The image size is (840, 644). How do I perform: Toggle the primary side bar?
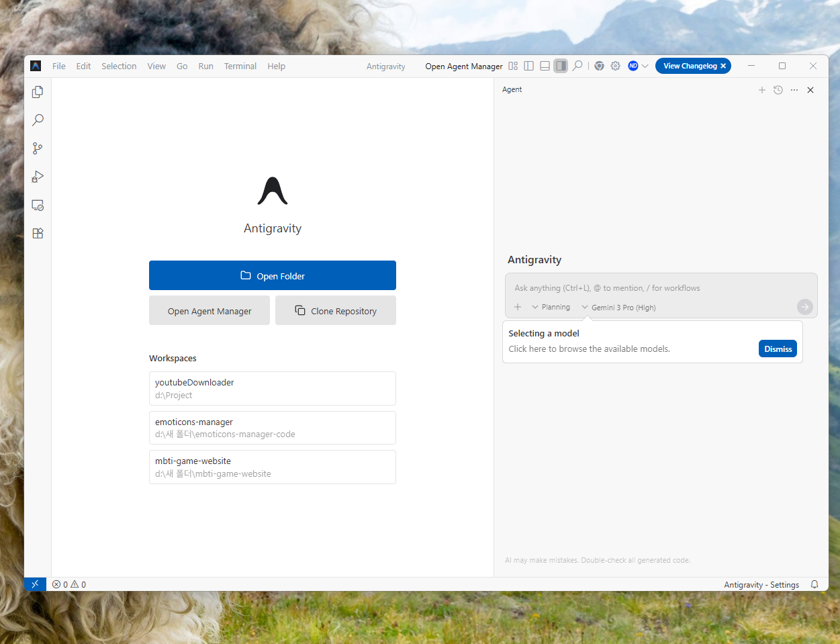(529, 66)
